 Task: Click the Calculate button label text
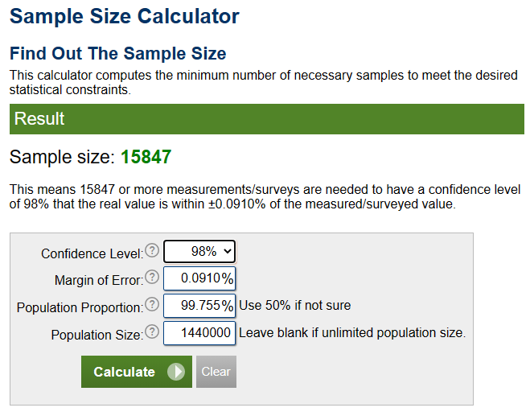pyautogui.click(x=124, y=372)
